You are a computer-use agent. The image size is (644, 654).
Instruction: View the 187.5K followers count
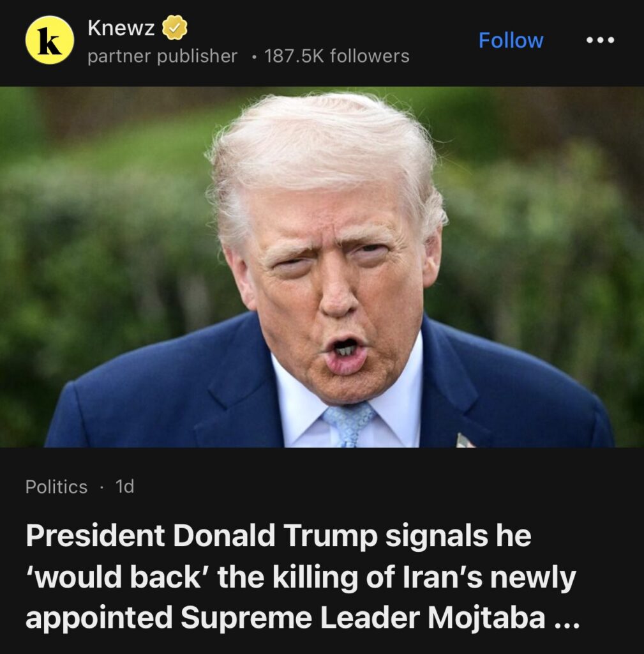pyautogui.click(x=337, y=56)
